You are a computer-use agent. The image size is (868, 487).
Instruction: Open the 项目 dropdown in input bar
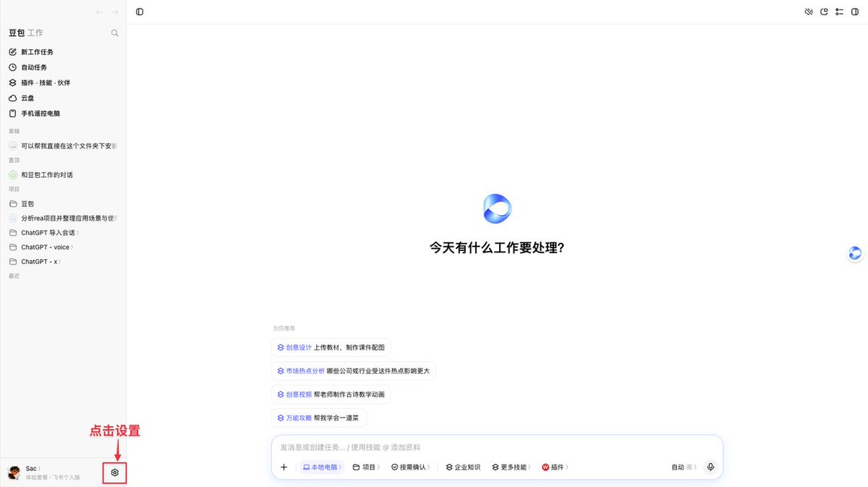tap(365, 467)
